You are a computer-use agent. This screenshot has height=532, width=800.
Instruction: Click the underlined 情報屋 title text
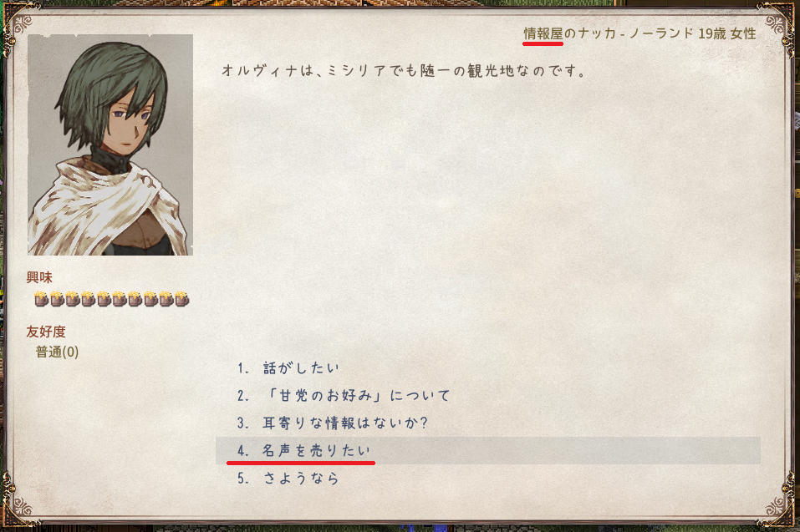(x=543, y=33)
